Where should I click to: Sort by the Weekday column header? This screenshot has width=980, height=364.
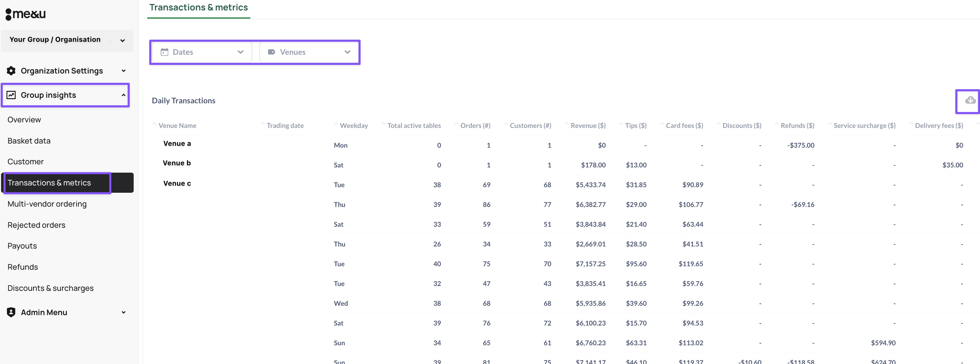(354, 125)
